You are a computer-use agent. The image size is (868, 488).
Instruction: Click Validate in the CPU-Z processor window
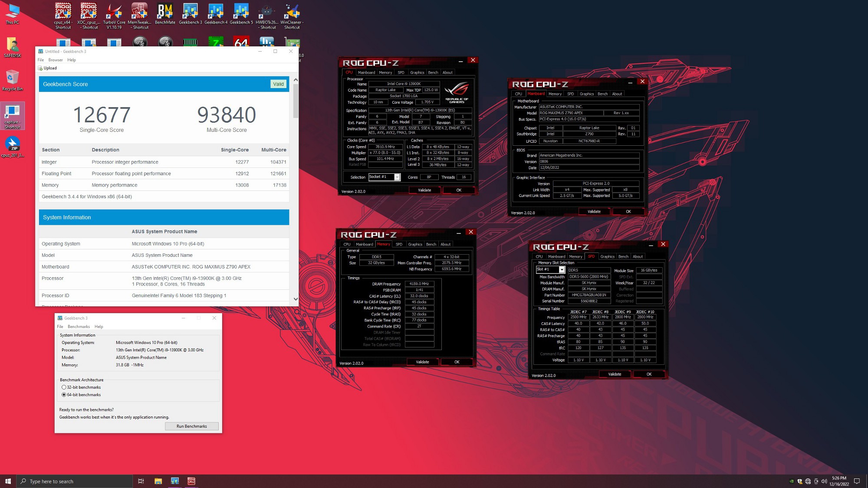pyautogui.click(x=424, y=190)
